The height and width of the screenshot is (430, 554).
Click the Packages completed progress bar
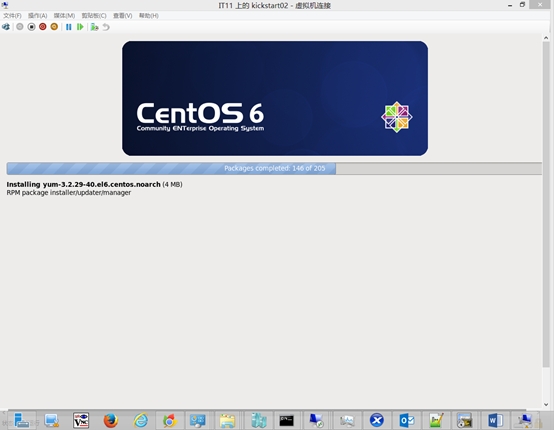point(274,169)
